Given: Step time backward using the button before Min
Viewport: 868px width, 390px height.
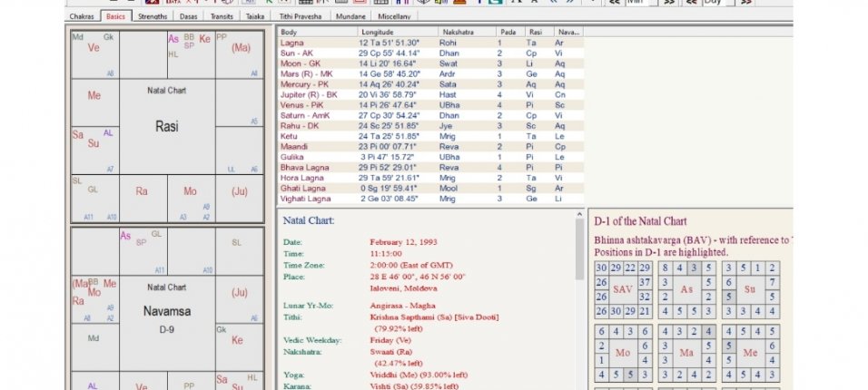Looking at the screenshot, I should pos(614,2).
